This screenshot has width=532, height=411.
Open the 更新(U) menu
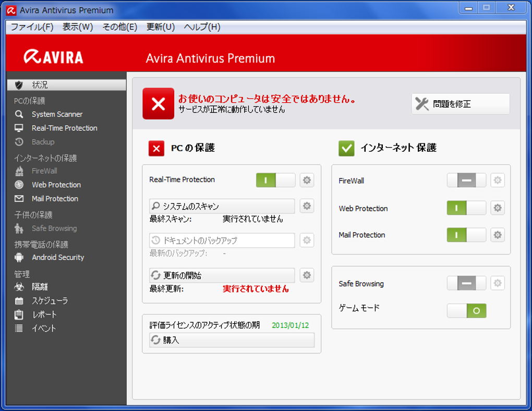pos(161,27)
